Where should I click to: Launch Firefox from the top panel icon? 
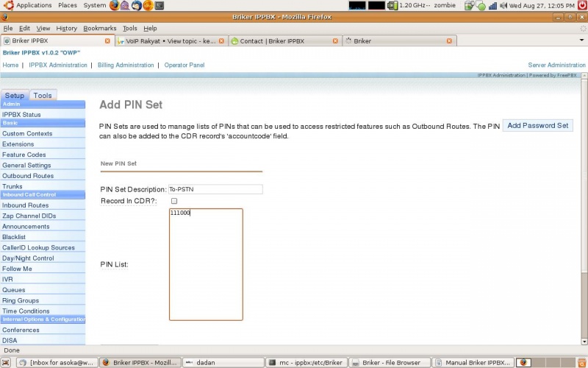[115, 5]
